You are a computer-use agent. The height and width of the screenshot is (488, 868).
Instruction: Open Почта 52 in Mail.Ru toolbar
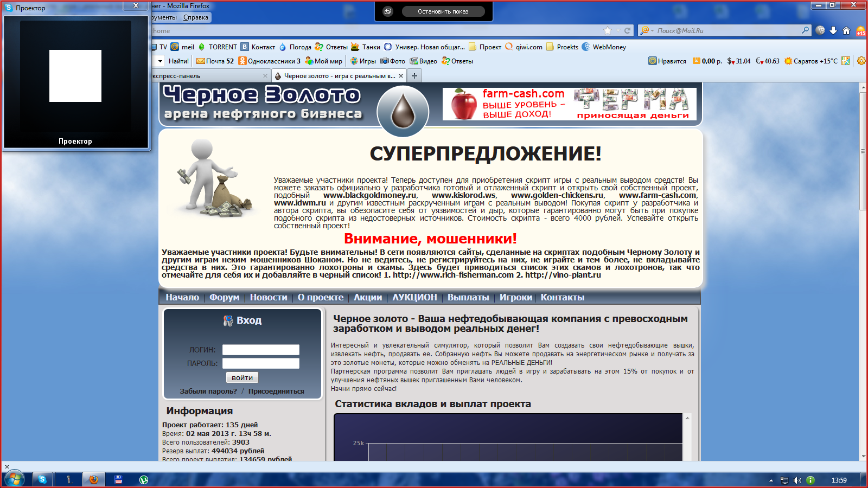coord(215,61)
